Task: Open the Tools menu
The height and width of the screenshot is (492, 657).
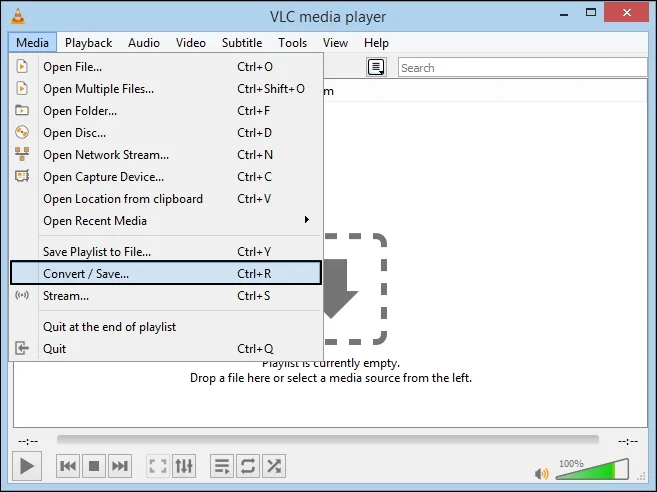Action: coord(292,43)
